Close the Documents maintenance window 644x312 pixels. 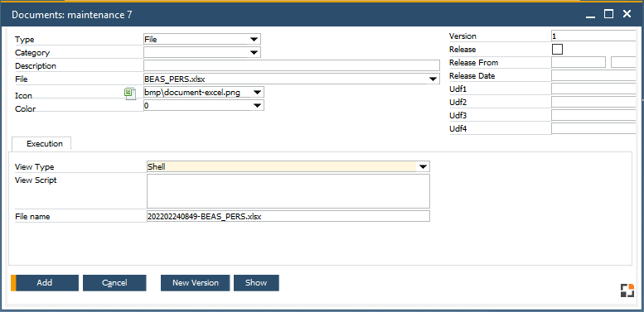click(627, 14)
